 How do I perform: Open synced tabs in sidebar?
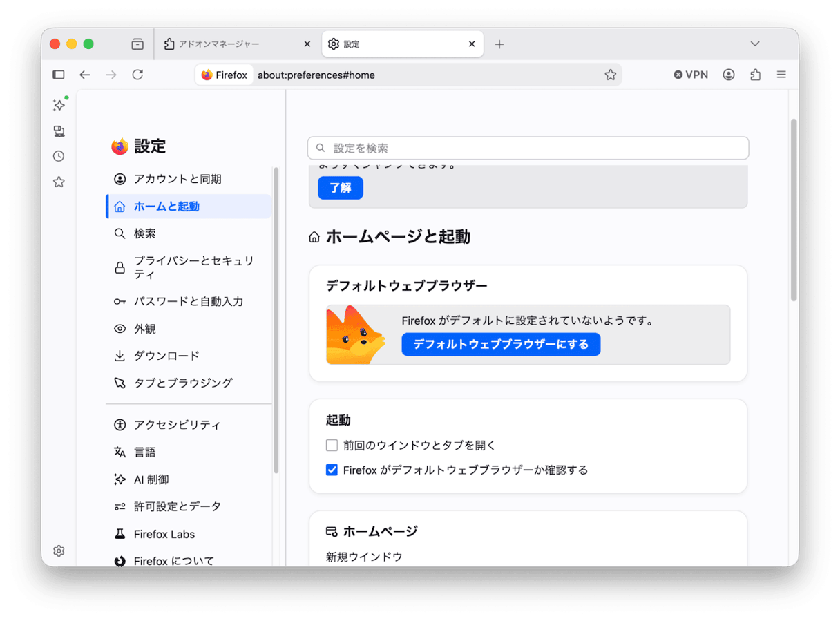click(x=59, y=131)
